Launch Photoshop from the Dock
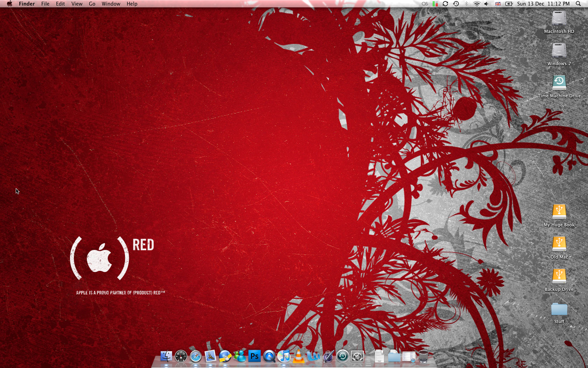The height and width of the screenshot is (368, 588). [x=254, y=356]
